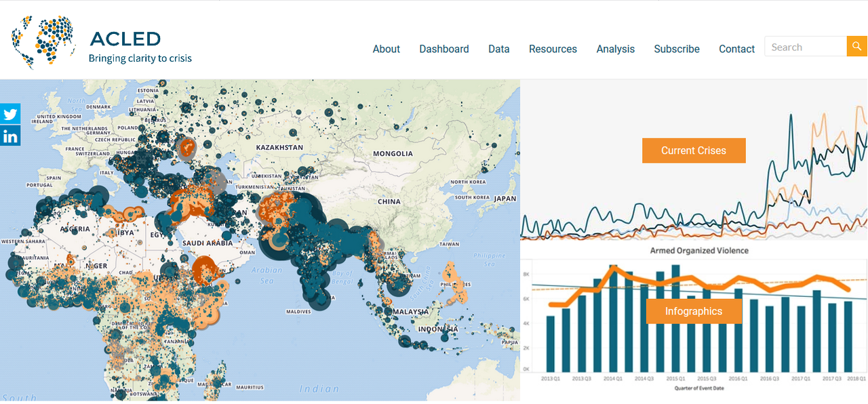Click the orange search magnifier button
Image resolution: width=868 pixels, height=404 pixels.
(x=857, y=47)
